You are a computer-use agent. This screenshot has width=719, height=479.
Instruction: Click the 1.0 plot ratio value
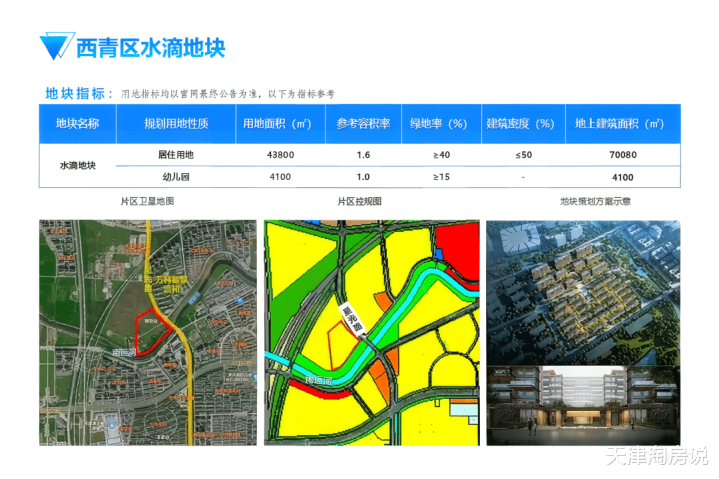(x=363, y=177)
